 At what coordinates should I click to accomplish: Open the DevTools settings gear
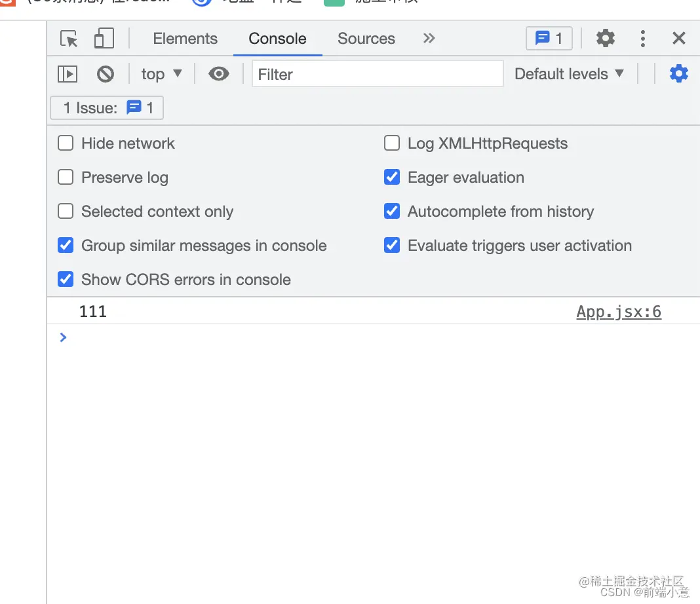(x=606, y=39)
